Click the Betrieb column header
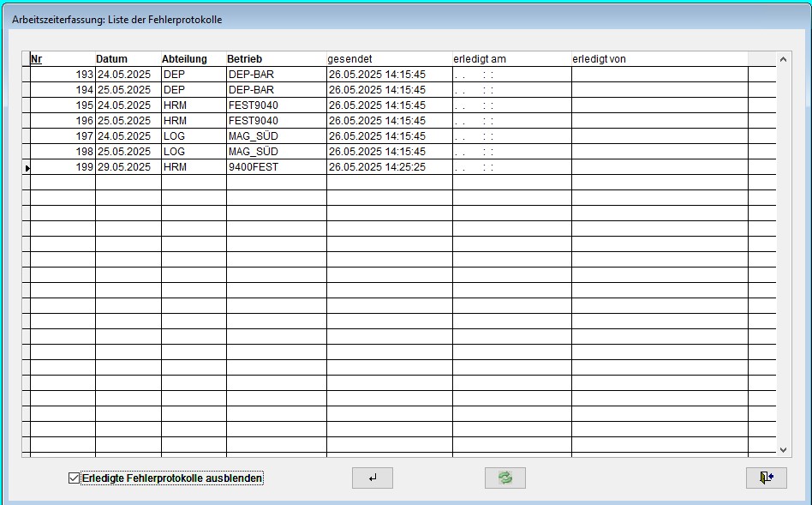This screenshot has height=505, width=812. point(276,59)
